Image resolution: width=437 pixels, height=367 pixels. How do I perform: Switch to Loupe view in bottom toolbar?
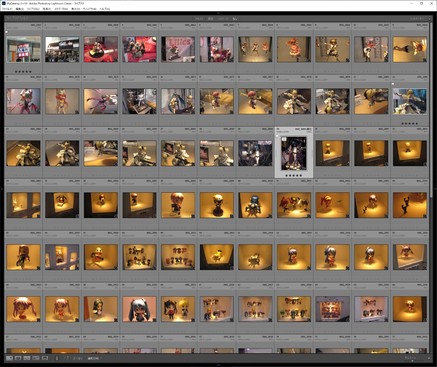(x=18, y=358)
